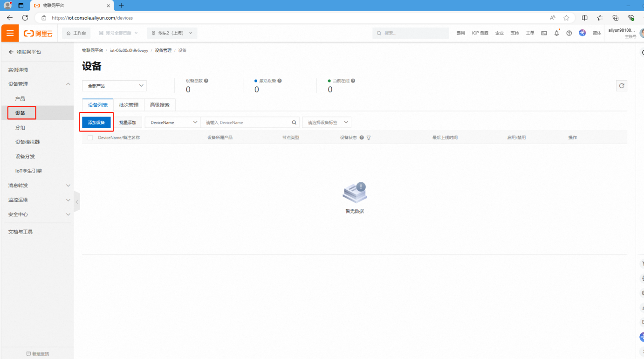Click the device status filter funnel icon
The height and width of the screenshot is (359, 644).
369,138
